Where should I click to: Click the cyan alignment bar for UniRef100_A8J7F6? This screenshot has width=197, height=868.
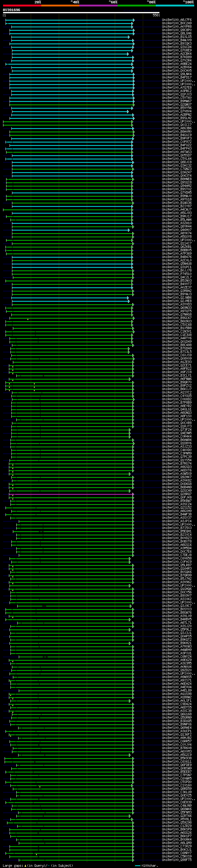[70, 20]
